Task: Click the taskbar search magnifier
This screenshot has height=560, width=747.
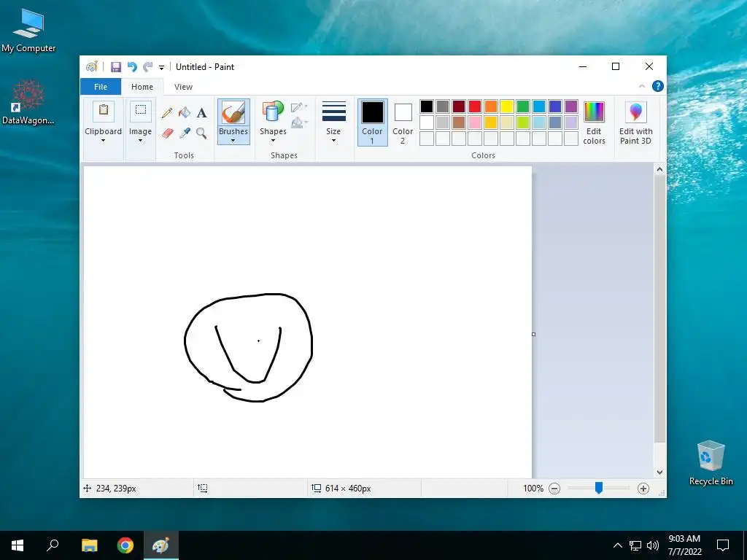Action: point(53,545)
